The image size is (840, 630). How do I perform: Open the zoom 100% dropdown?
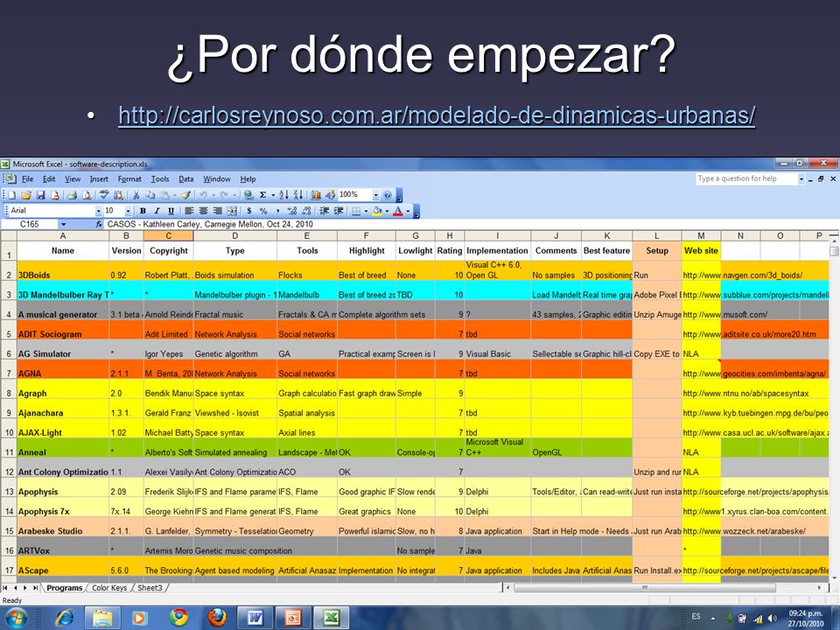375,195
